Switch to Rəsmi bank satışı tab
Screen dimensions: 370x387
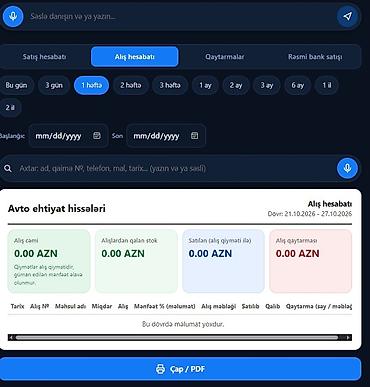[315, 57]
